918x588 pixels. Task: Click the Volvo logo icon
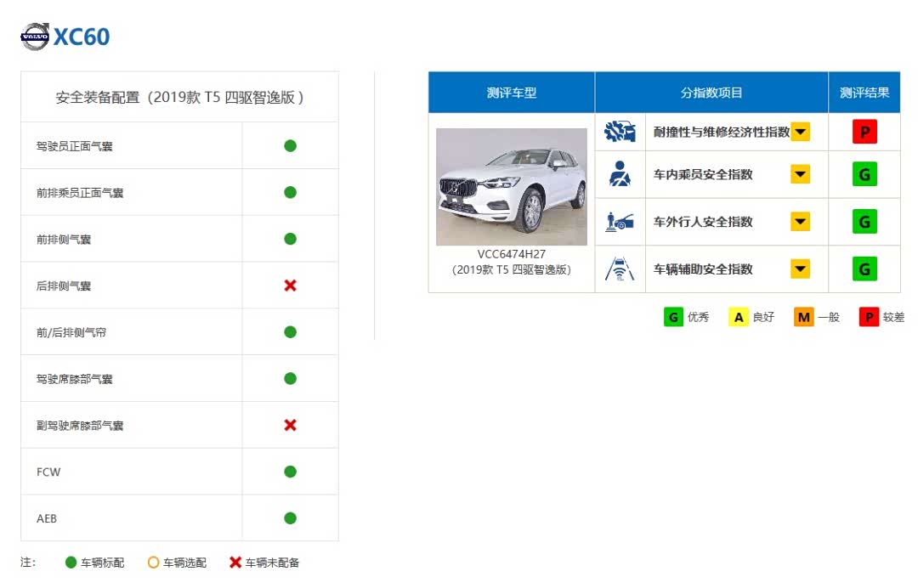35,37
